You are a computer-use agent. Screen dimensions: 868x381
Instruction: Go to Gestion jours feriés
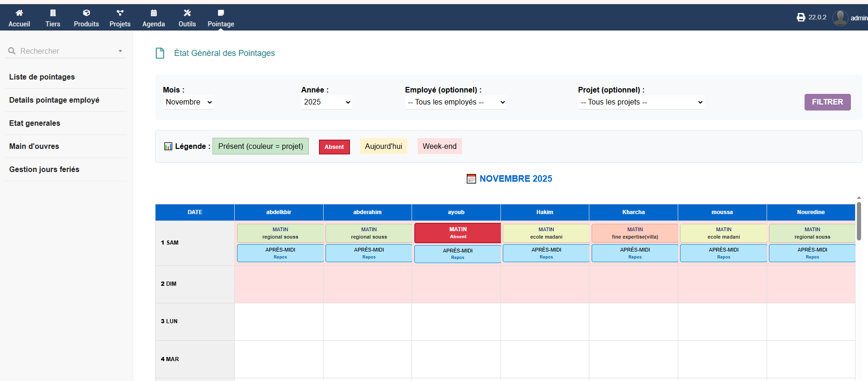[44, 170]
